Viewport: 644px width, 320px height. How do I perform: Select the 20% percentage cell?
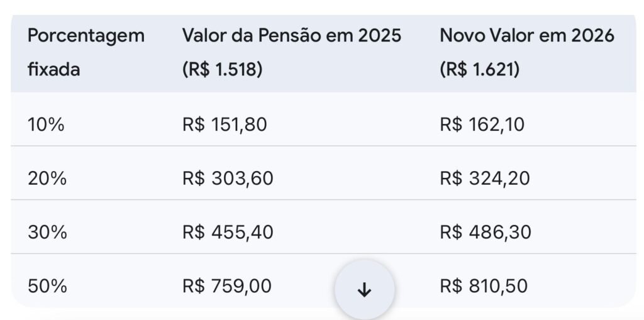47,179
